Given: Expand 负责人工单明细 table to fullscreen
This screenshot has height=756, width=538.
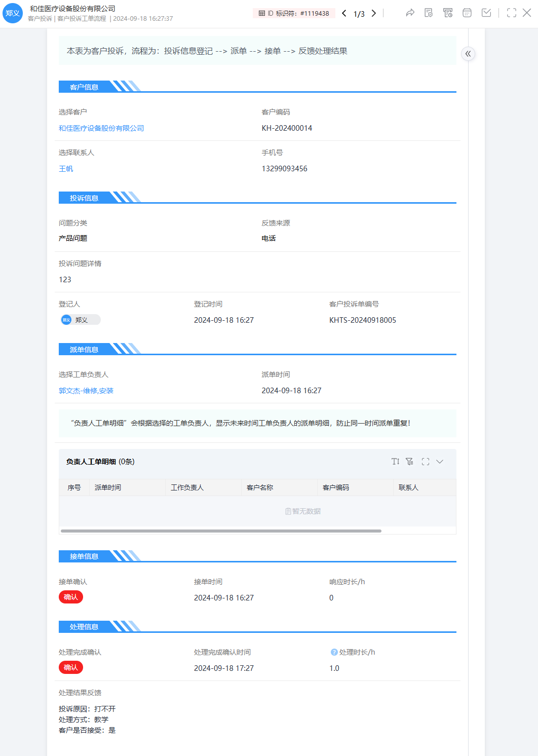Looking at the screenshot, I should (x=426, y=462).
